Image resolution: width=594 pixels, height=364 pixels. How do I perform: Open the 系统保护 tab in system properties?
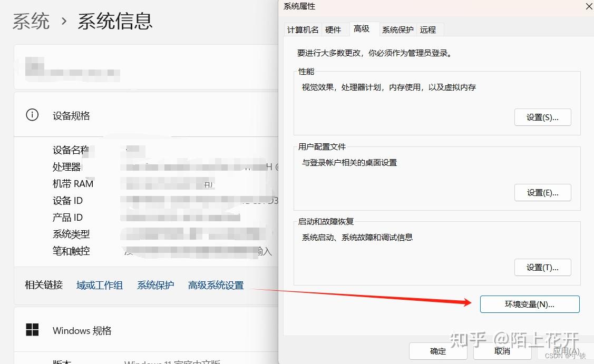(x=397, y=29)
